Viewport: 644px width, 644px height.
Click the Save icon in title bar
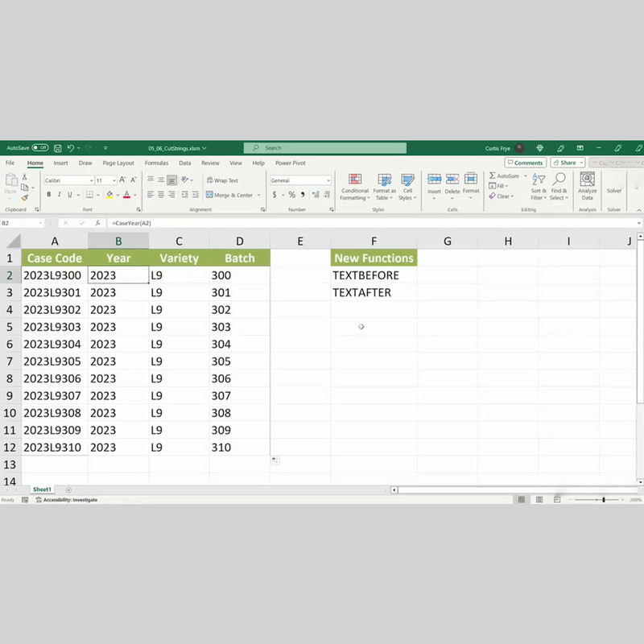[x=57, y=148]
